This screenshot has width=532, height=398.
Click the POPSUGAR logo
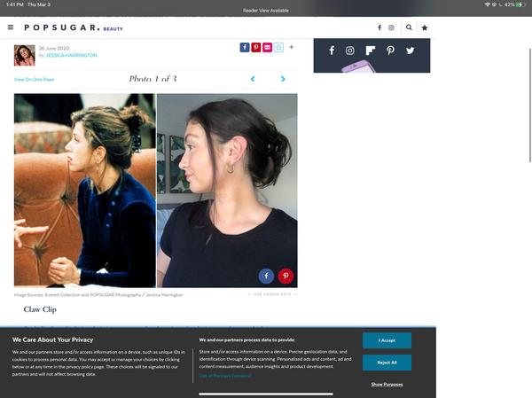61,27
